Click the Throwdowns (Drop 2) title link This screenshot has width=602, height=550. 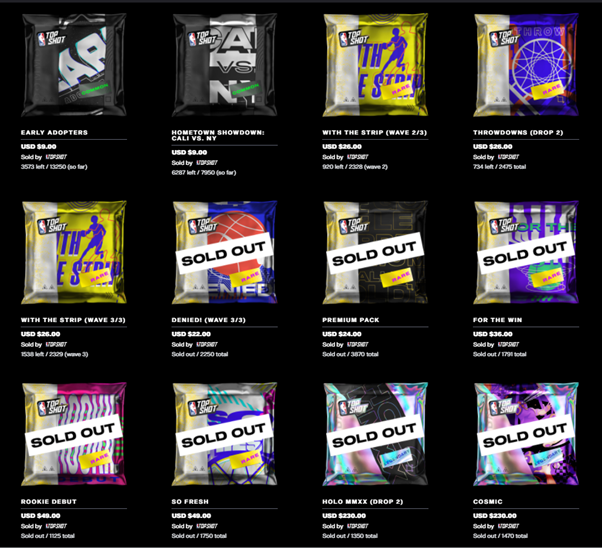click(518, 132)
